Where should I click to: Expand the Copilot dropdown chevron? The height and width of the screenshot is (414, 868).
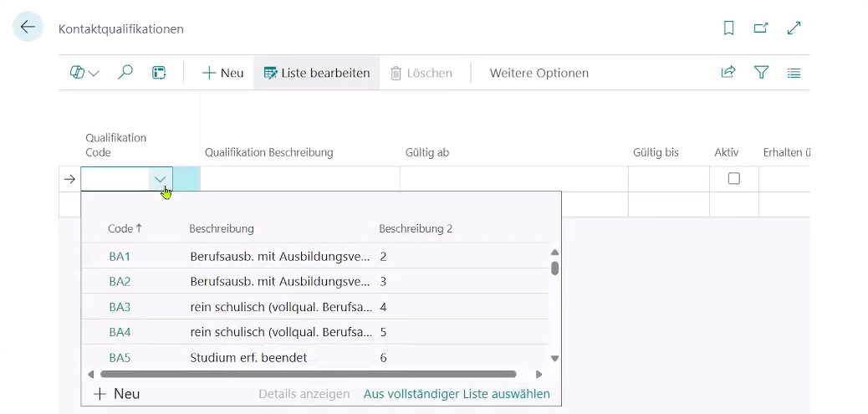(x=94, y=73)
